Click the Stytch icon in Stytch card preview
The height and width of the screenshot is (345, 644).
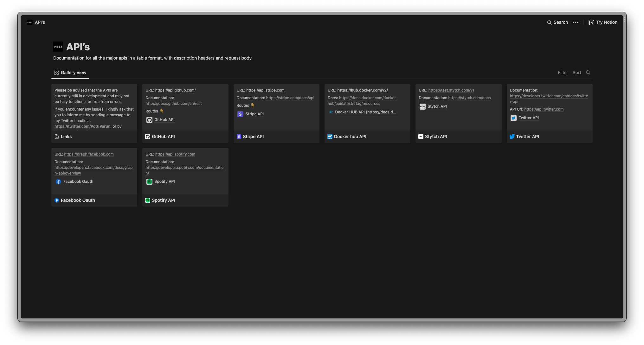[x=422, y=106]
